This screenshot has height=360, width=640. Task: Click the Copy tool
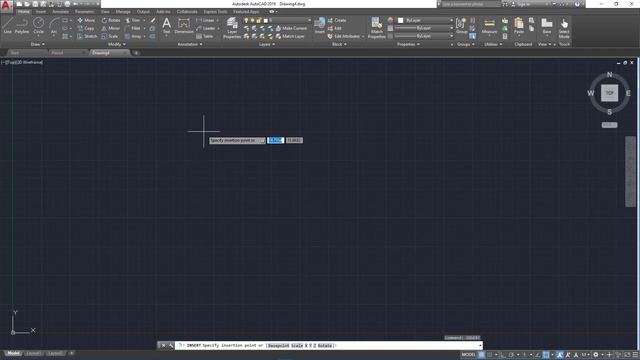[86, 28]
